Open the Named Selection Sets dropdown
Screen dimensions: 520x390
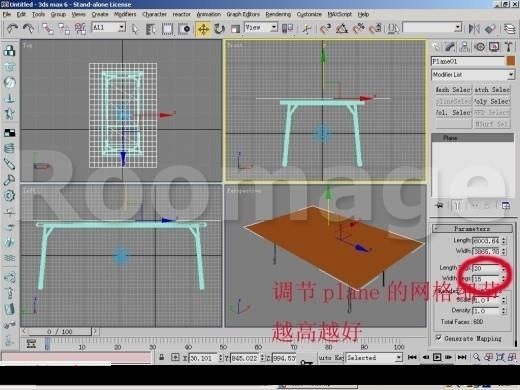[x=432, y=27]
